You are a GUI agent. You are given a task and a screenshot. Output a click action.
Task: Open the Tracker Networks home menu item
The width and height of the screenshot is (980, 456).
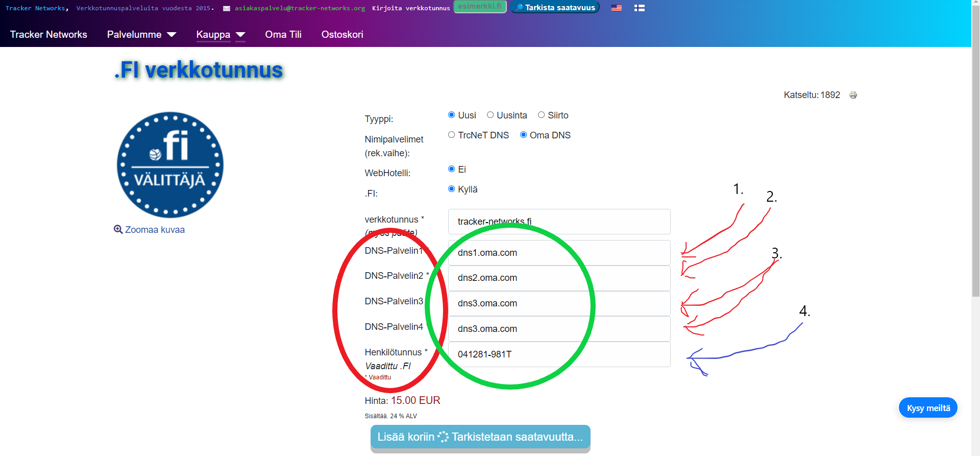[48, 34]
